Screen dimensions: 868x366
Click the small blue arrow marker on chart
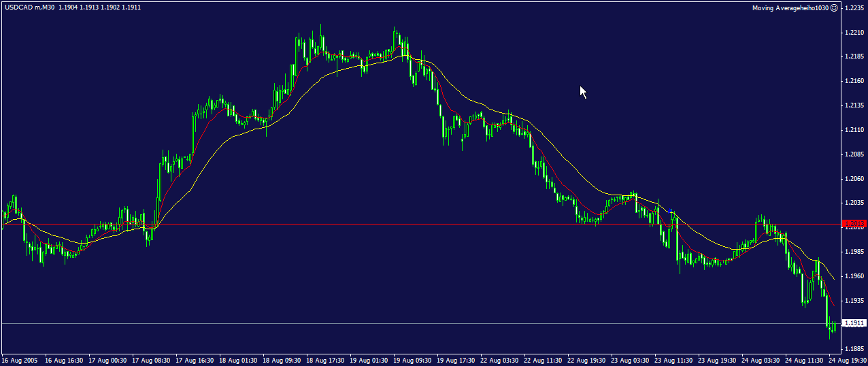coord(671,211)
